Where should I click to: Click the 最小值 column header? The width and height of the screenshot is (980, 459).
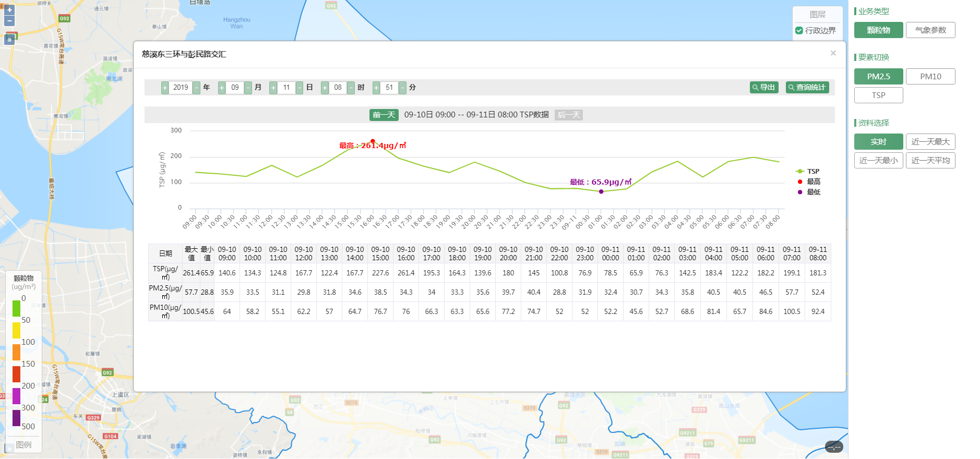(207, 253)
